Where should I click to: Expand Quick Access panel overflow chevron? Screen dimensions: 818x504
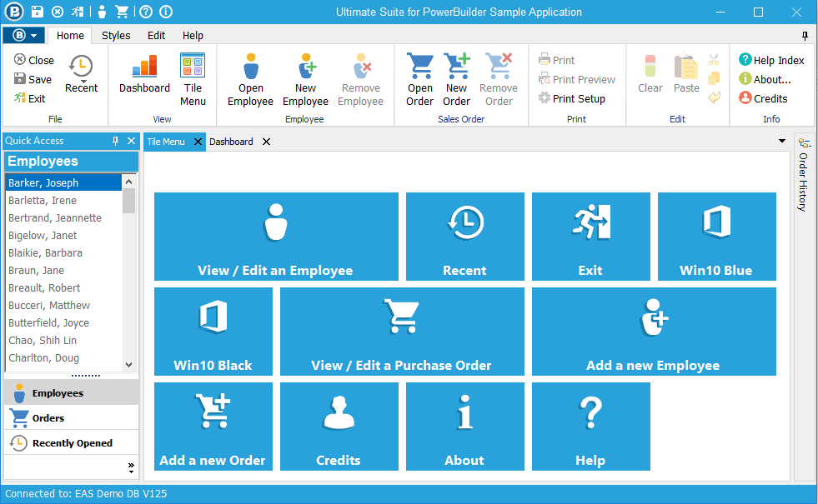tap(131, 467)
